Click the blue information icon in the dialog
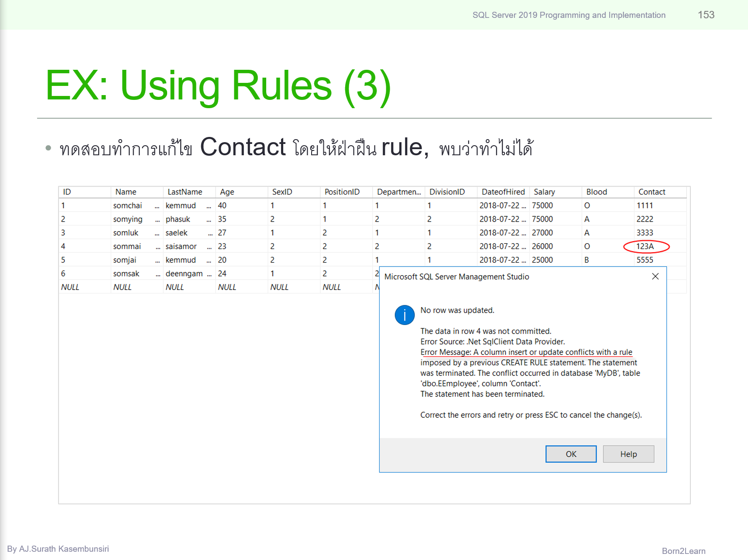The width and height of the screenshot is (748, 560). [405, 315]
